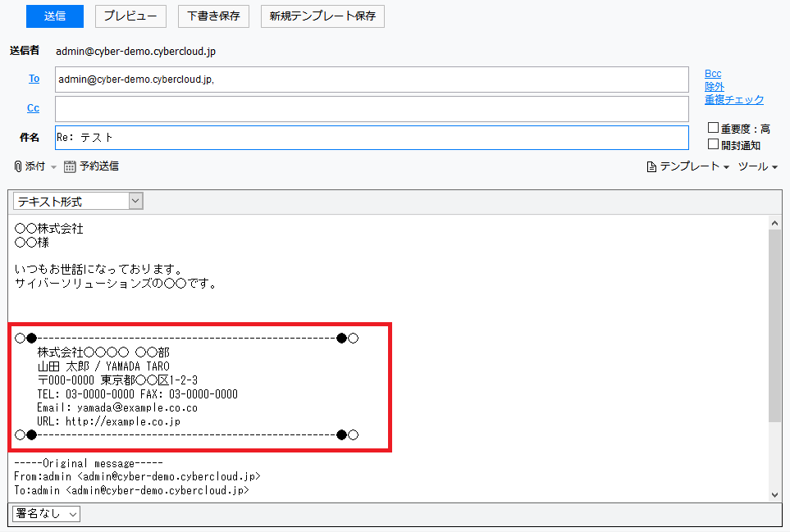Click the Email: yamada@example.co.co line
This screenshot has height=532, width=790.
tap(116, 407)
